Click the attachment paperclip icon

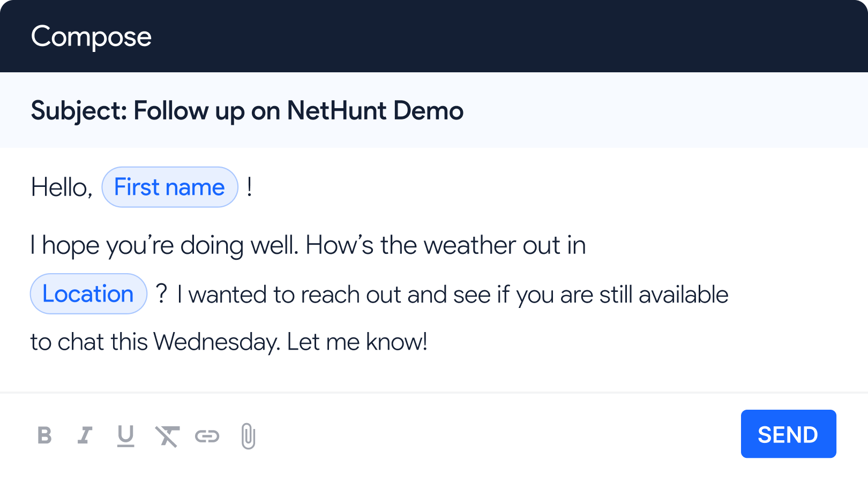click(248, 435)
